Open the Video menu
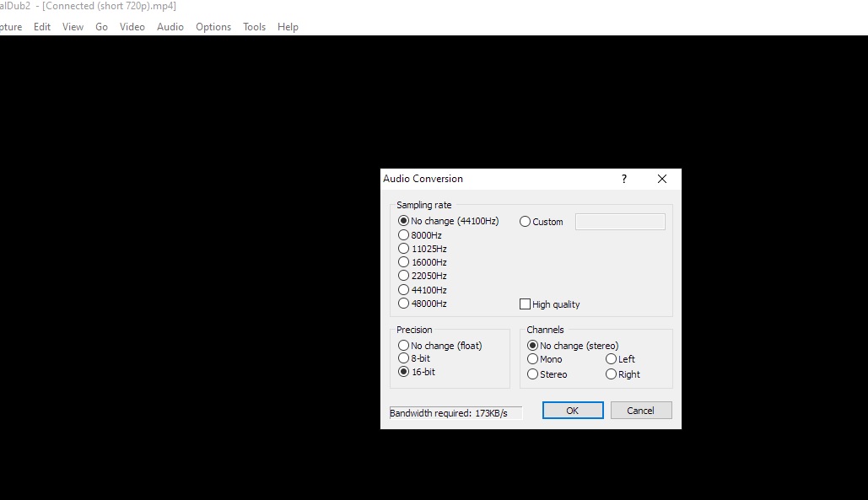 pos(132,26)
